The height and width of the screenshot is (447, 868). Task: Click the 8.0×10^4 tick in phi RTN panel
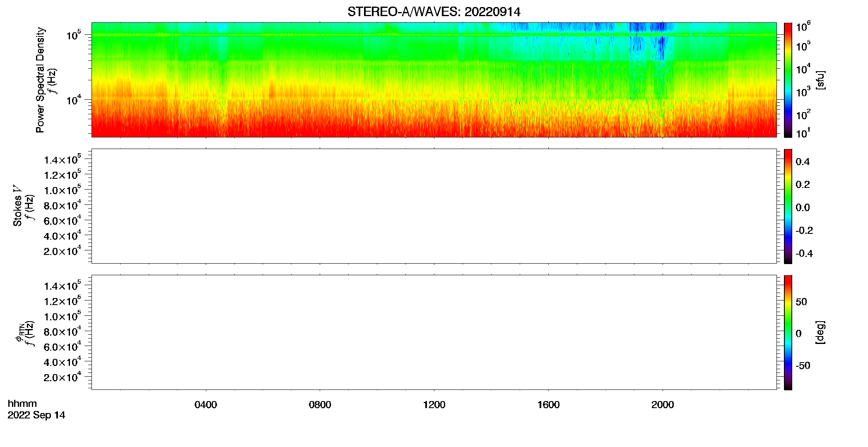(62, 332)
